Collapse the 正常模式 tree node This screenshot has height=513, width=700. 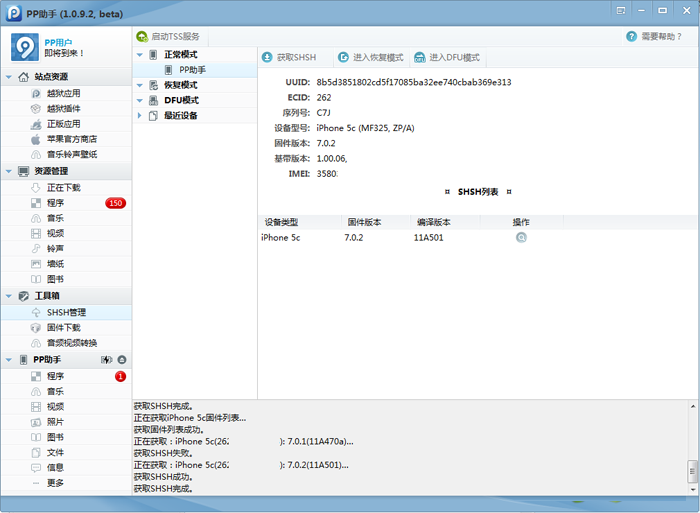coord(139,55)
